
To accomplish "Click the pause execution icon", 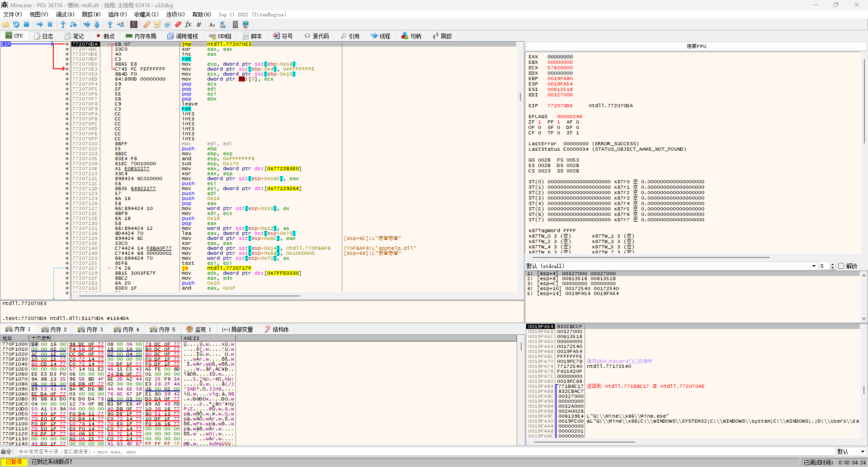I will click(x=50, y=24).
